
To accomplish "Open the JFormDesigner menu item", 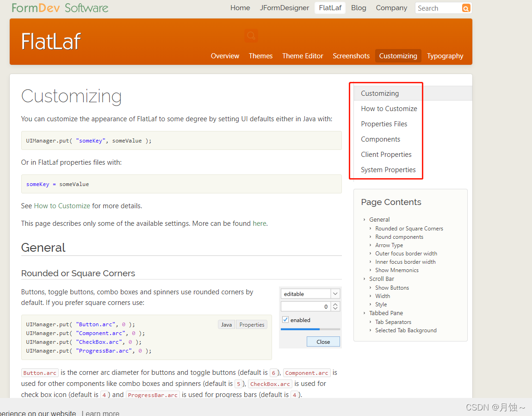I will tap(285, 8).
